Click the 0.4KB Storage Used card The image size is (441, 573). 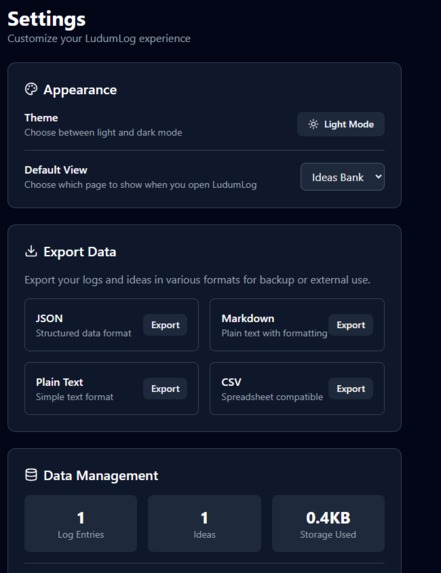coord(328,523)
